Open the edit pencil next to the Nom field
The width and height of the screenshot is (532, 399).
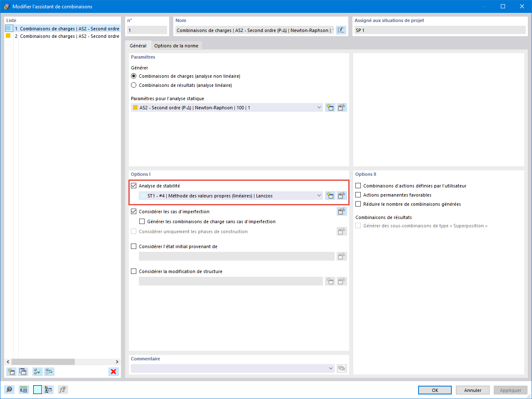click(x=341, y=30)
